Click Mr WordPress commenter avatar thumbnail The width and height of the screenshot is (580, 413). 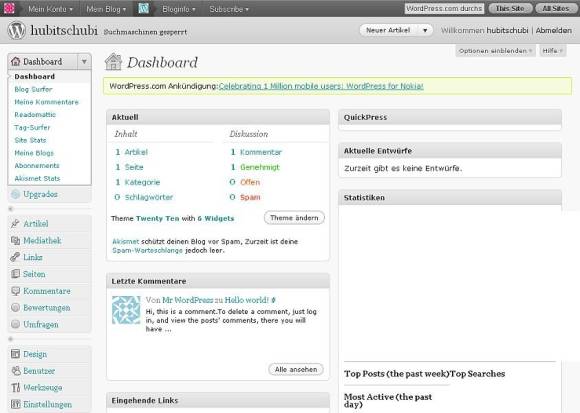tap(127, 310)
